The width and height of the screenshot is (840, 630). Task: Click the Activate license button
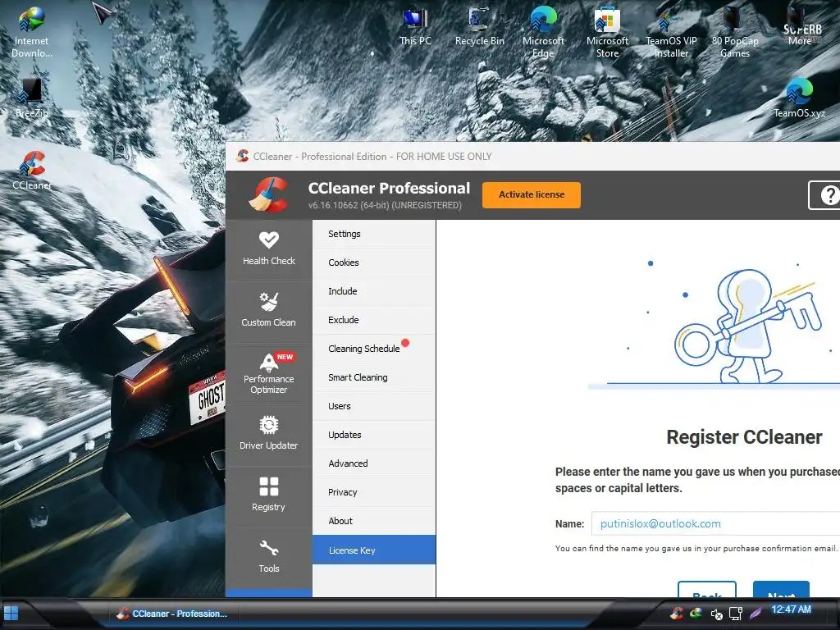point(532,195)
